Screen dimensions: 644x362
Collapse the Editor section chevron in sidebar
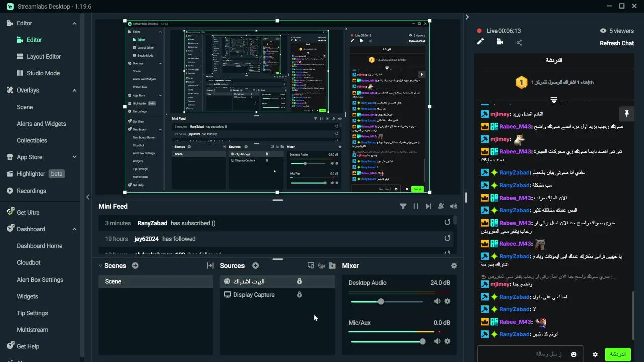point(74,23)
